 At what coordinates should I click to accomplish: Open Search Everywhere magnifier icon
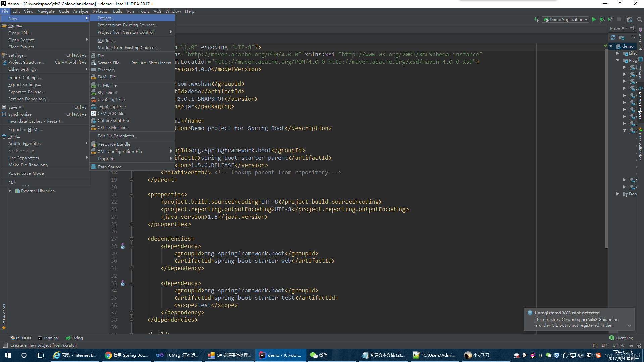(x=640, y=20)
